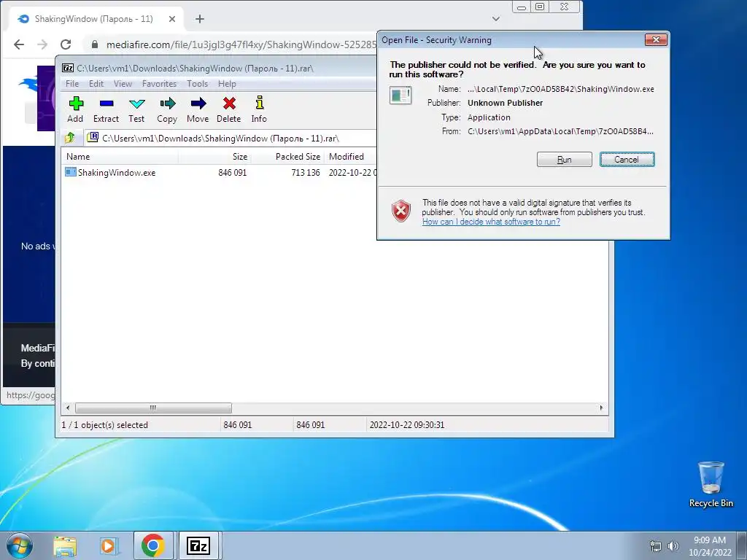This screenshot has width=747, height=560.
Task: Click the 'Unknown Publisher' text
Action: 505,103
